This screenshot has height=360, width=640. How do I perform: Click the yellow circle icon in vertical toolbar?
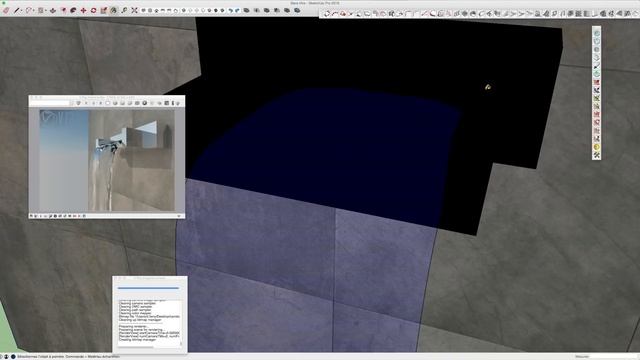596,147
